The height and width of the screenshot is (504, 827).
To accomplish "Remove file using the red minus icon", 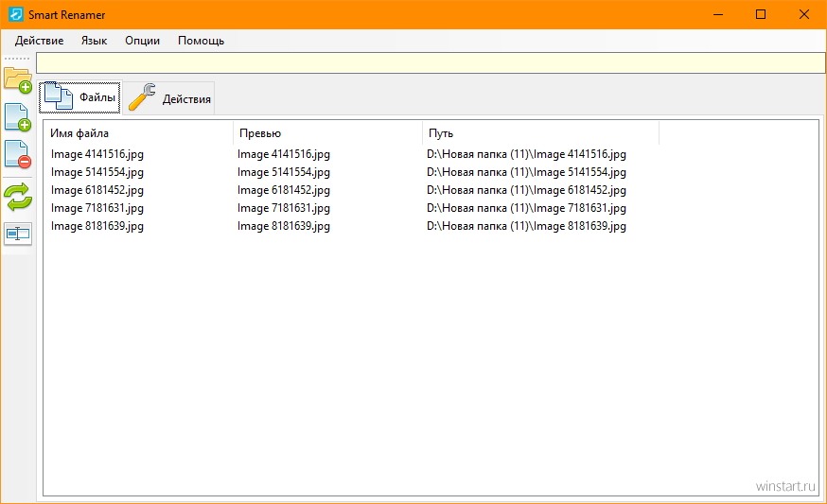I will pyautogui.click(x=18, y=154).
